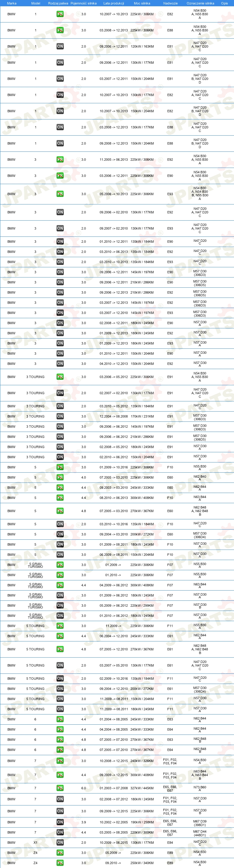Click the petrol icon in the BMW 3 E93 3.0 225kW row

tap(60, 194)
